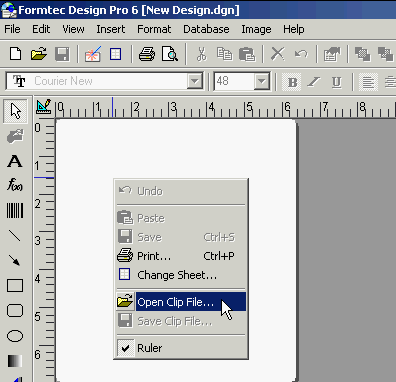Click the Bring to Front toolbar icon

(363, 54)
